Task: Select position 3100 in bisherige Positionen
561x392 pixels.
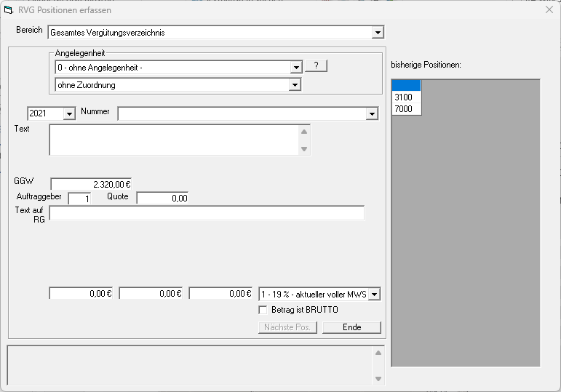Action: [407, 97]
